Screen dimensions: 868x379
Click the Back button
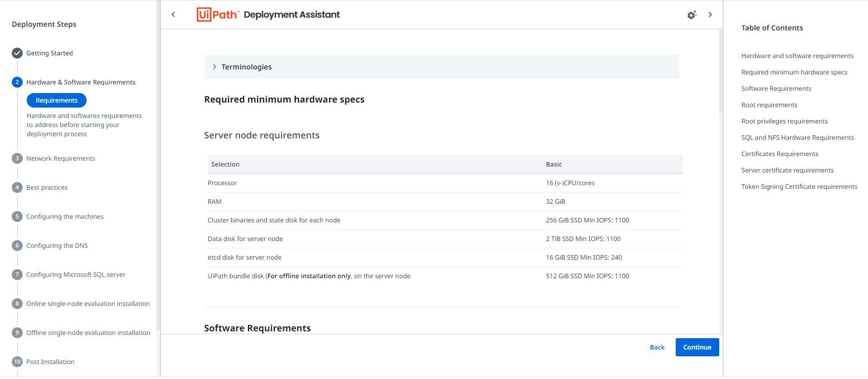pyautogui.click(x=657, y=347)
